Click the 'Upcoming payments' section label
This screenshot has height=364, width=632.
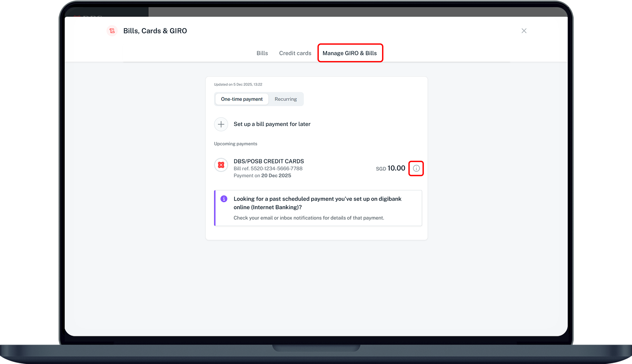235,144
